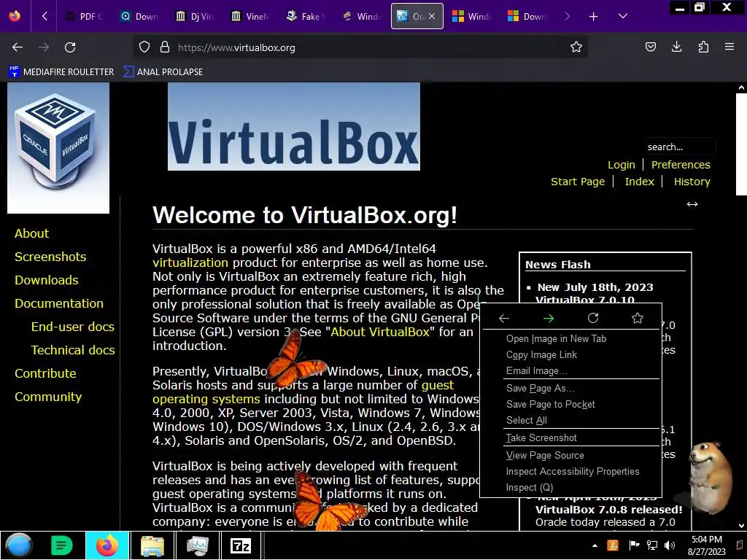Open the Community sidebar link
Screen dimensions: 747x560
(x=48, y=397)
